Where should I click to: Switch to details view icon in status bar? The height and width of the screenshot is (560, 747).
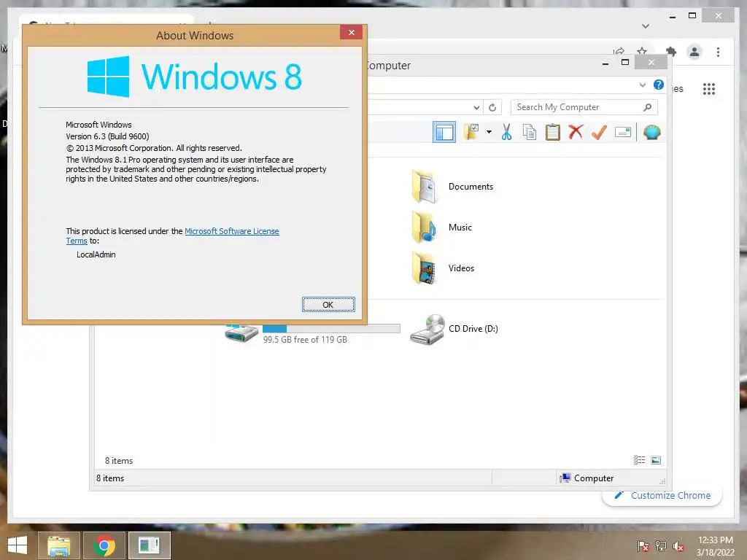pos(639,459)
